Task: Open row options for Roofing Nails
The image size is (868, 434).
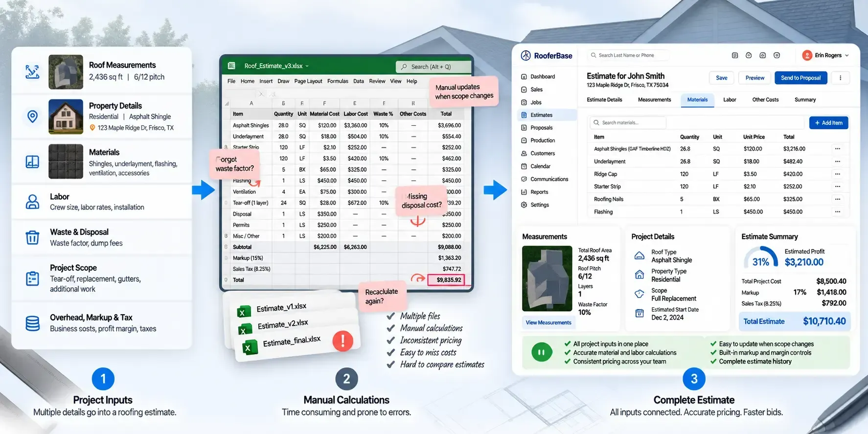Action: coord(837,199)
